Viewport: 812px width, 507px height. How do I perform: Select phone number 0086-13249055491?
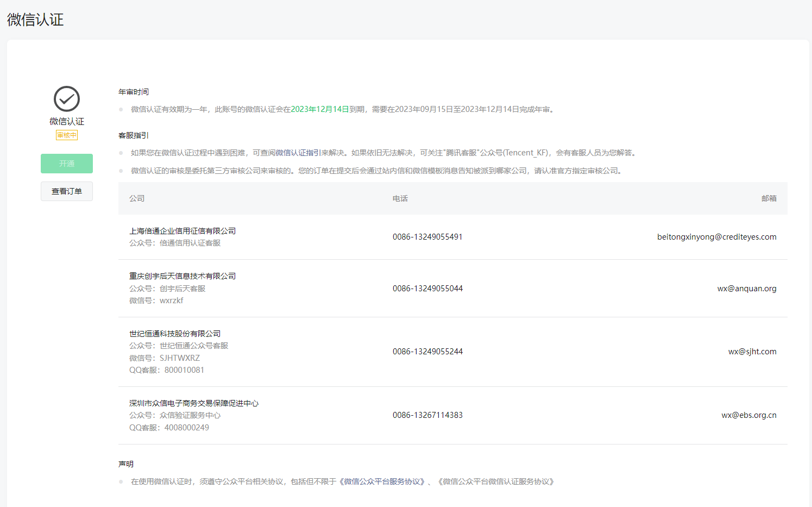(x=427, y=237)
